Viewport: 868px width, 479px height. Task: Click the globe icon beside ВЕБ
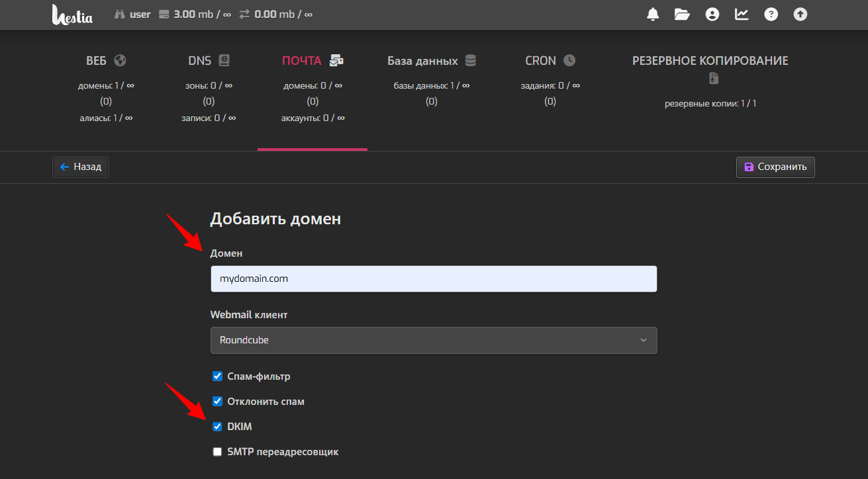pyautogui.click(x=120, y=60)
